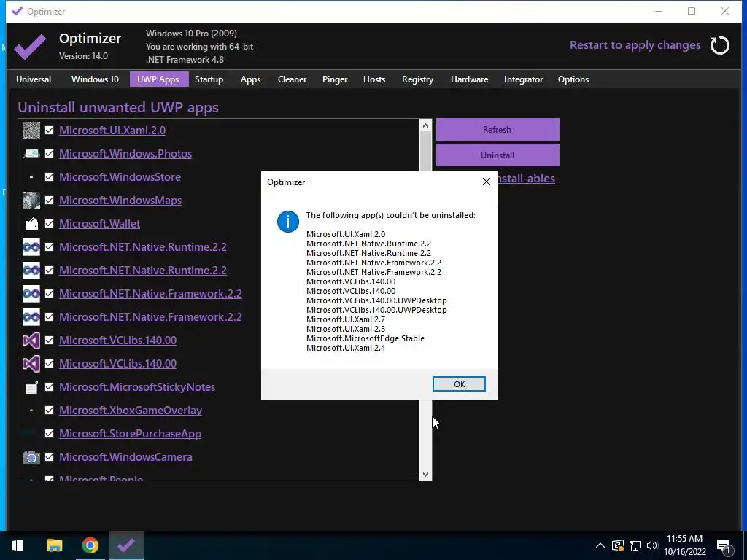
Task: Click the security warning tray icon
Action: click(x=617, y=545)
